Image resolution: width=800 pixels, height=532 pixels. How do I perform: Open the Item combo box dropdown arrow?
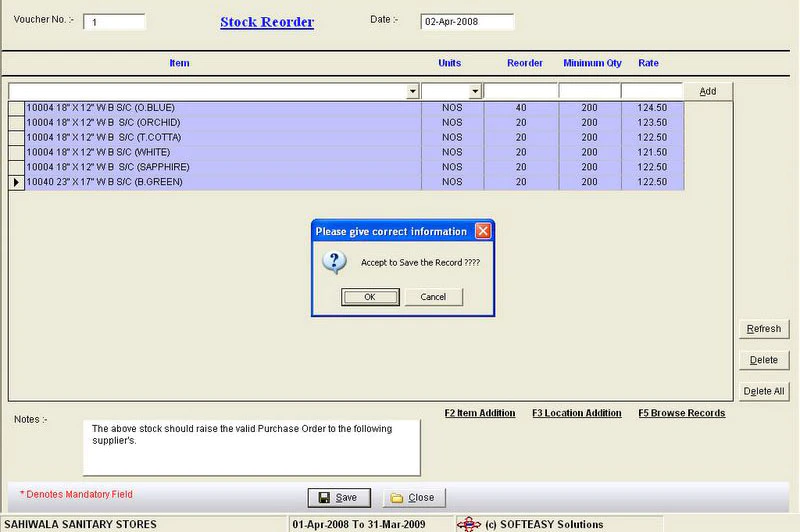coord(412,92)
